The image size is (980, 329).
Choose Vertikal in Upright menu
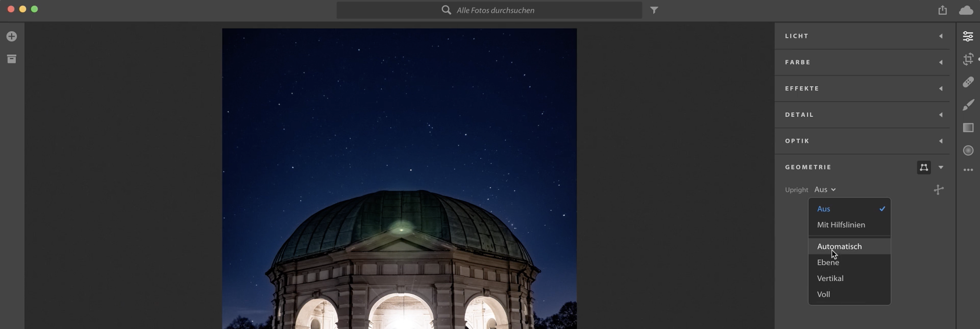click(830, 279)
